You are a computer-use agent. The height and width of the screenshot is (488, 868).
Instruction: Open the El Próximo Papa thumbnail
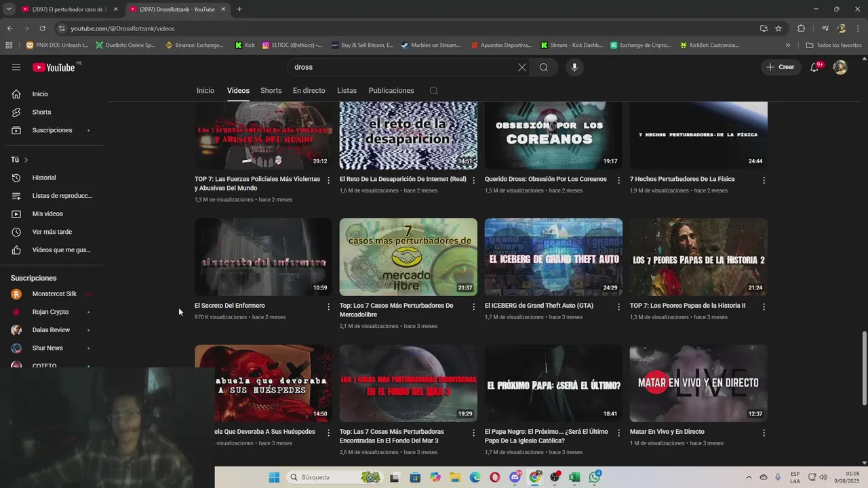(553, 384)
